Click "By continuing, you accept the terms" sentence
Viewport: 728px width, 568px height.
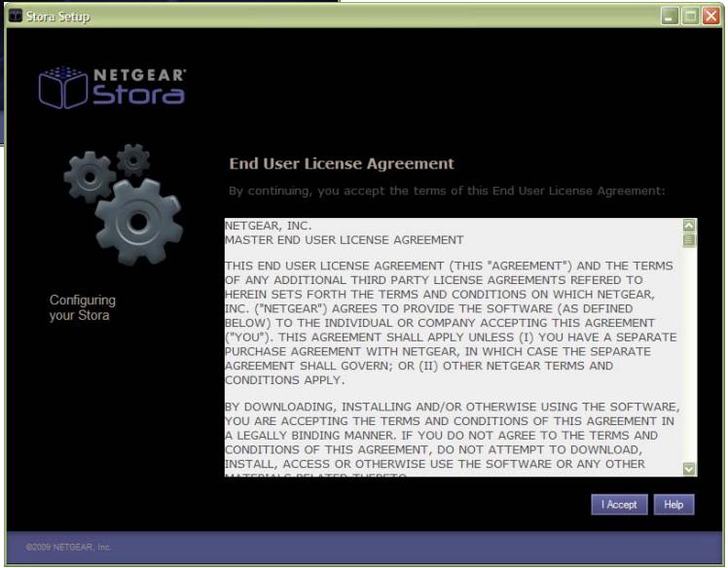447,191
